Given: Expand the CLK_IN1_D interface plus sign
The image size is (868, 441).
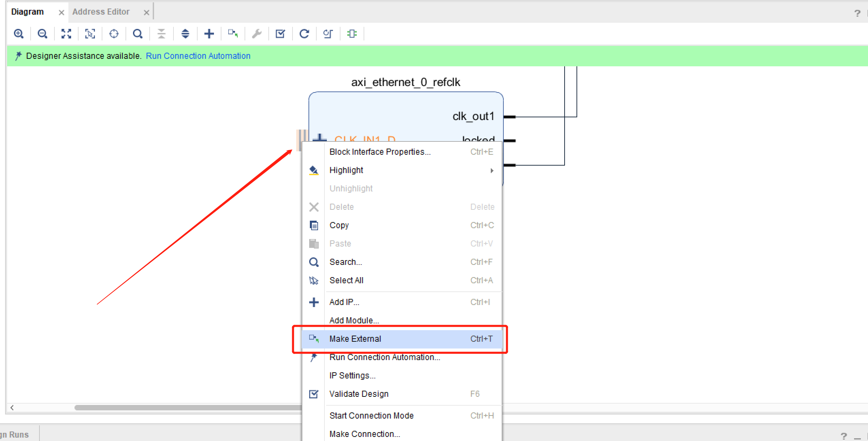Looking at the screenshot, I should (x=319, y=138).
